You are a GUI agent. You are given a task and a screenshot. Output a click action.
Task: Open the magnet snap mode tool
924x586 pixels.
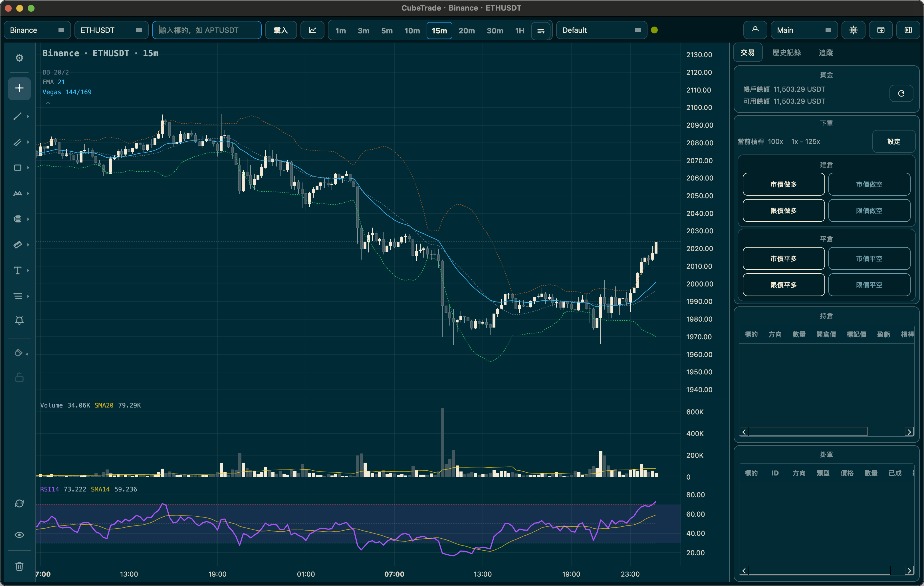tap(19, 352)
